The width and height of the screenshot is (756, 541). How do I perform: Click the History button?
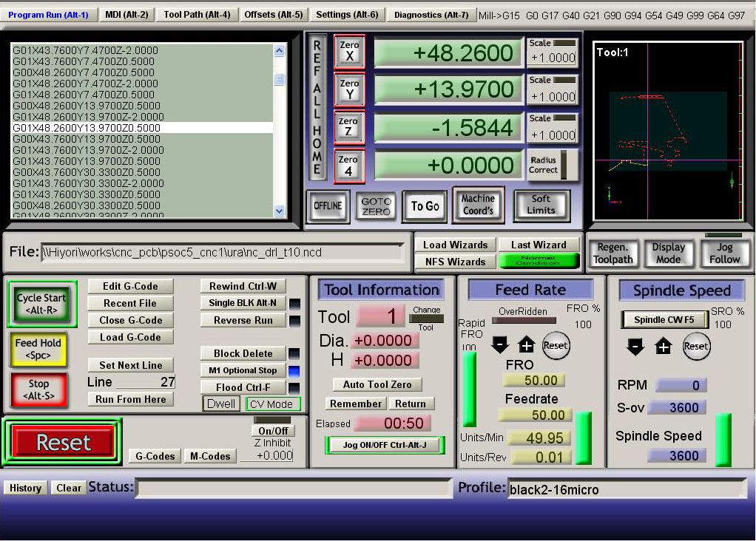point(26,488)
